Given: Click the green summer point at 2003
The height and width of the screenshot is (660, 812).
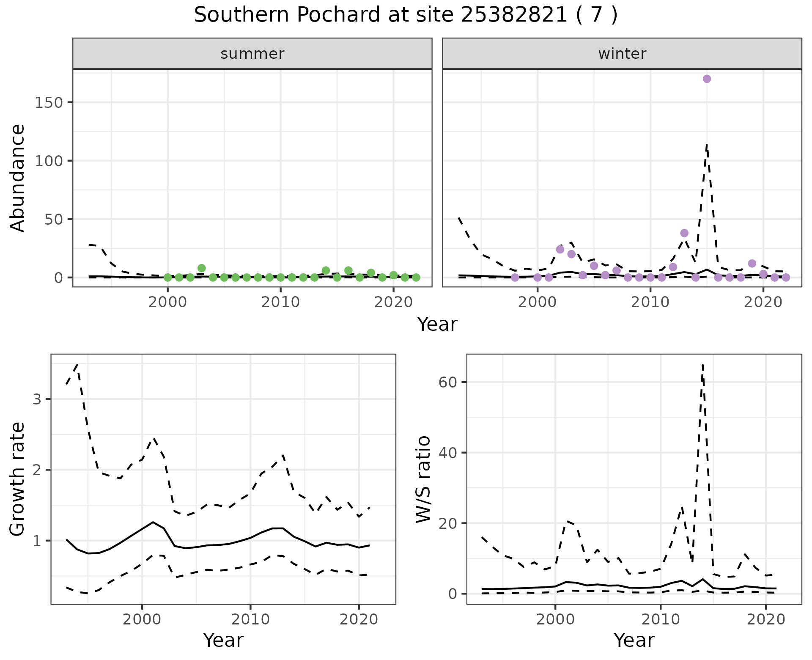Looking at the screenshot, I should (x=202, y=268).
